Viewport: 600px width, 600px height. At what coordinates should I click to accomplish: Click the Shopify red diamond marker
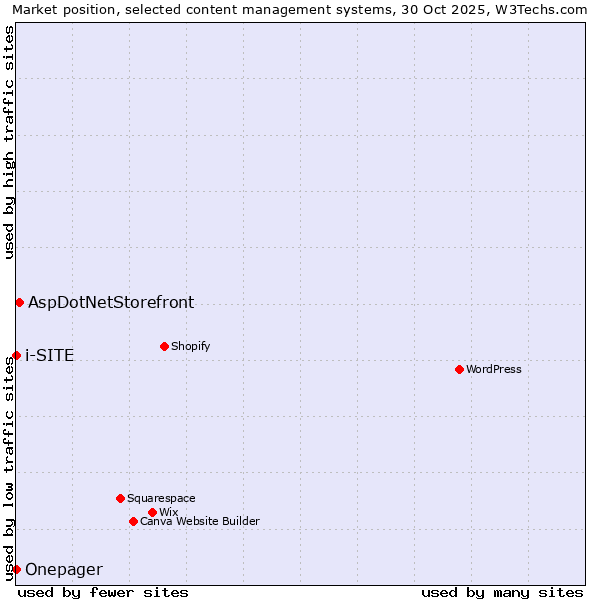click(164, 346)
